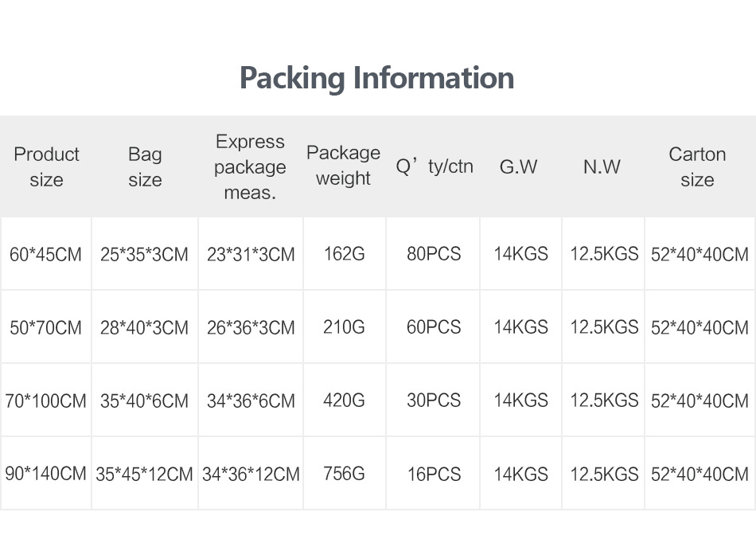756x551 pixels.
Task: Click the "Bag size" column header
Action: pos(145,166)
